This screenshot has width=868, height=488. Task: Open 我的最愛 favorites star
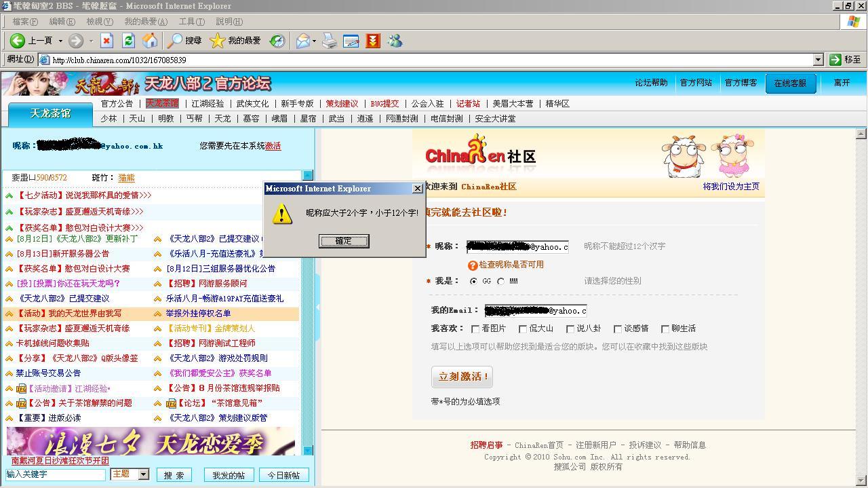(235, 41)
